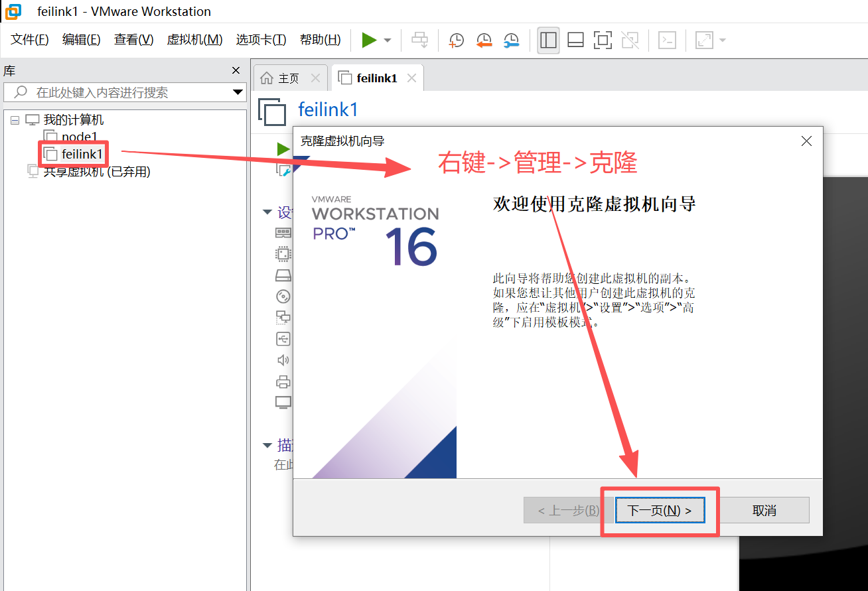868x591 pixels.
Task: Select the CD/DVD drive device icon
Action: pos(283,296)
